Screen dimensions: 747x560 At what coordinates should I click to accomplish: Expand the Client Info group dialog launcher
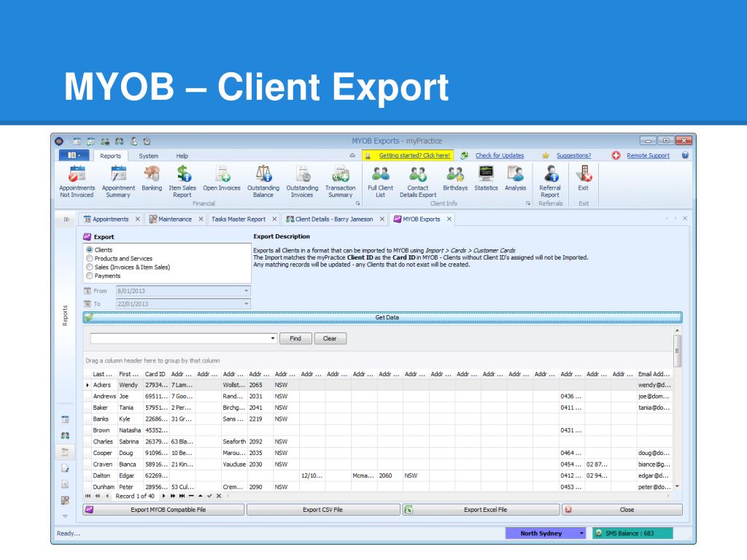pos(528,203)
